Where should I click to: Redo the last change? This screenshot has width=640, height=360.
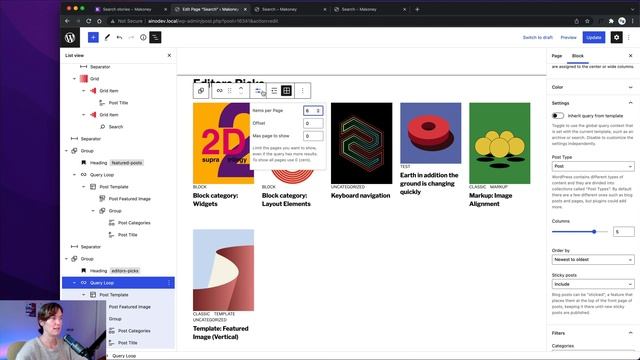pos(131,38)
